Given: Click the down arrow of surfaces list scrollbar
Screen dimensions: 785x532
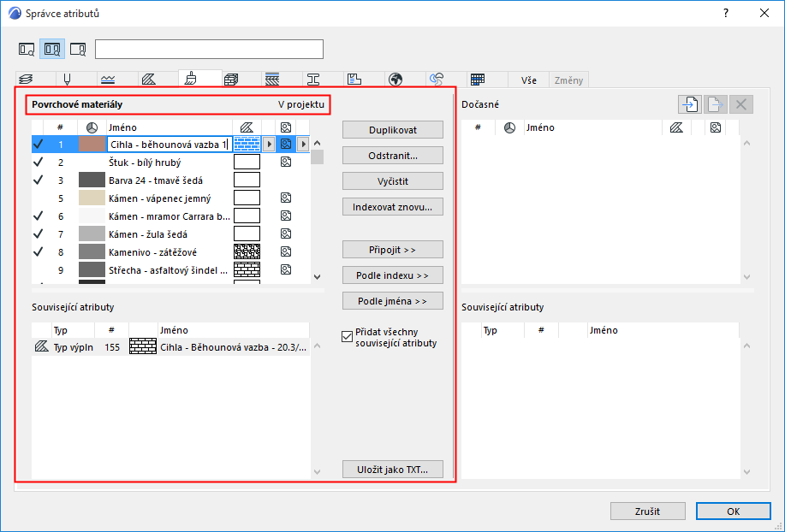Looking at the screenshot, I should click(317, 276).
